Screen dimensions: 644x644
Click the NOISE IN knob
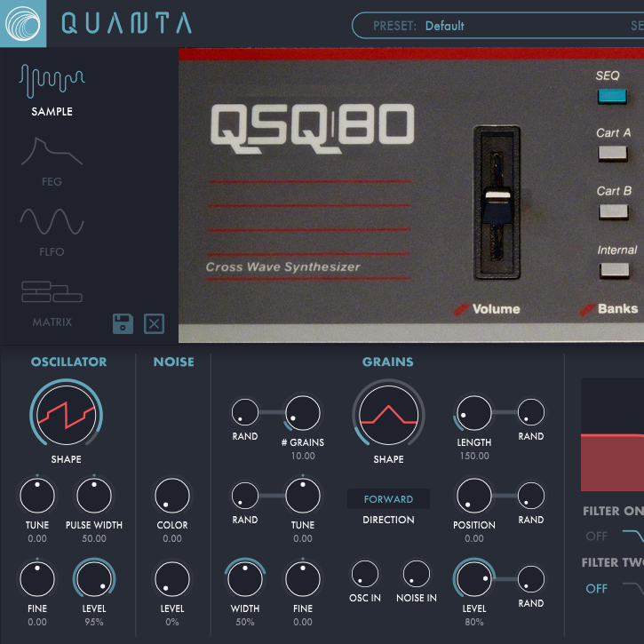(x=417, y=574)
